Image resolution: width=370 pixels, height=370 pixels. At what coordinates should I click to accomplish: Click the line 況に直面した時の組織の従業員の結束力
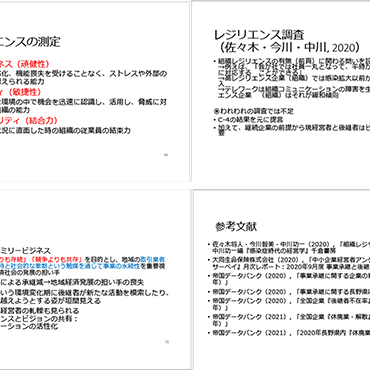[x=65, y=130]
